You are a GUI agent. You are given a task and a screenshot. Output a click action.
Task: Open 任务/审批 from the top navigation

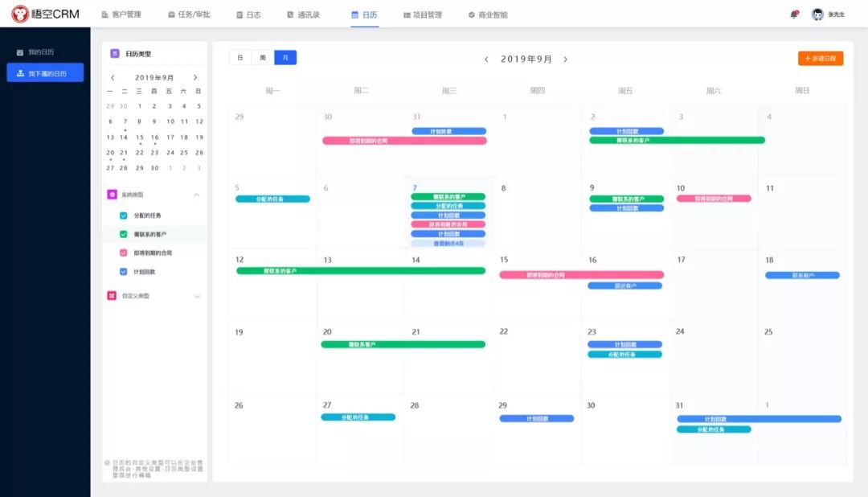(x=190, y=14)
